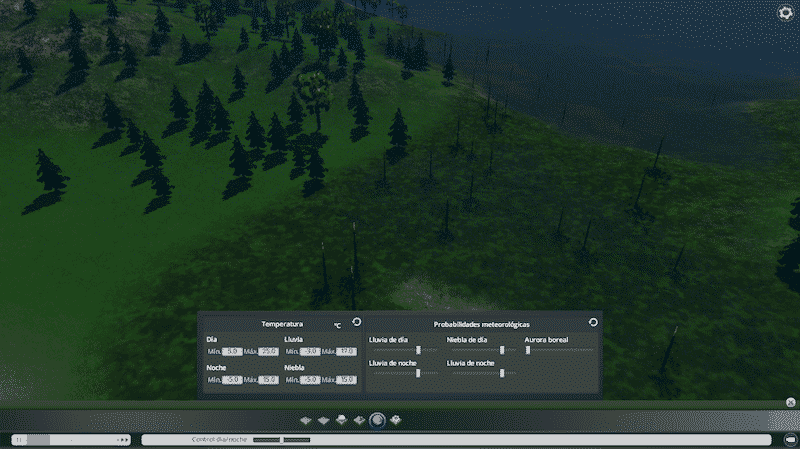800x449 pixels.
Task: Select the cloud-topped tile icon in the toolbar
Action: 342,420
